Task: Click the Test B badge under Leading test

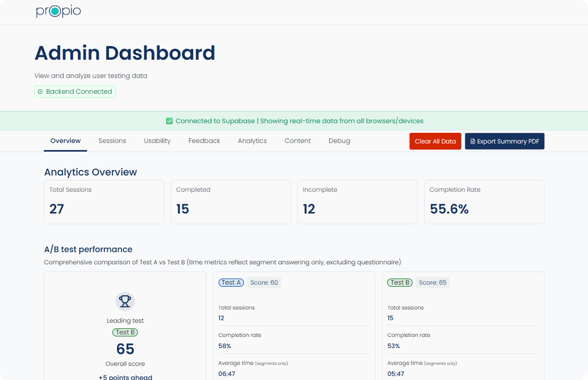Action: [125, 332]
